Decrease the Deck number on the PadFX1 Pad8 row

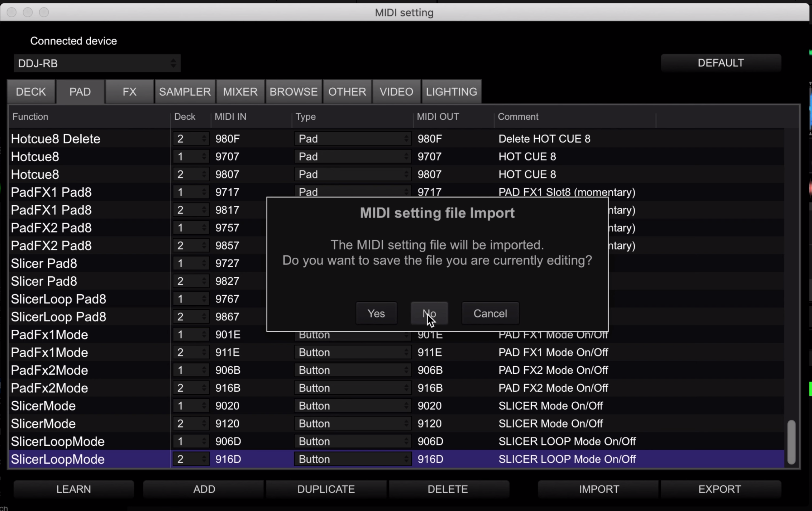tap(204, 194)
